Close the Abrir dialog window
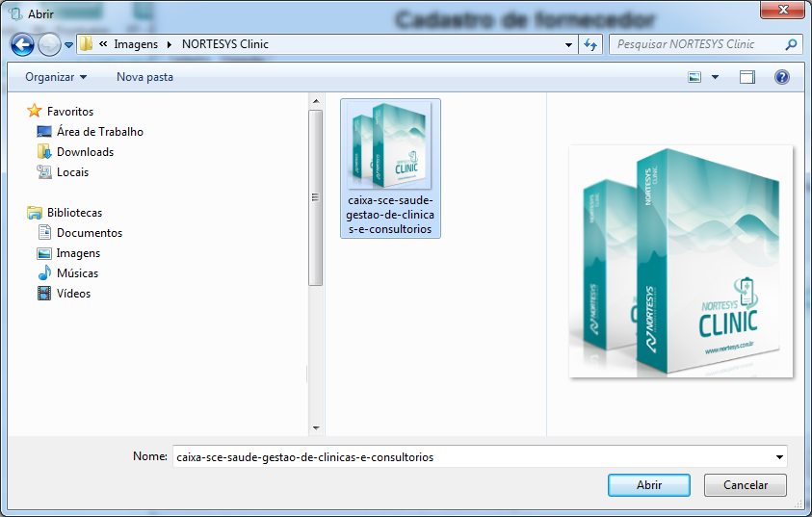812x517 pixels. click(782, 9)
